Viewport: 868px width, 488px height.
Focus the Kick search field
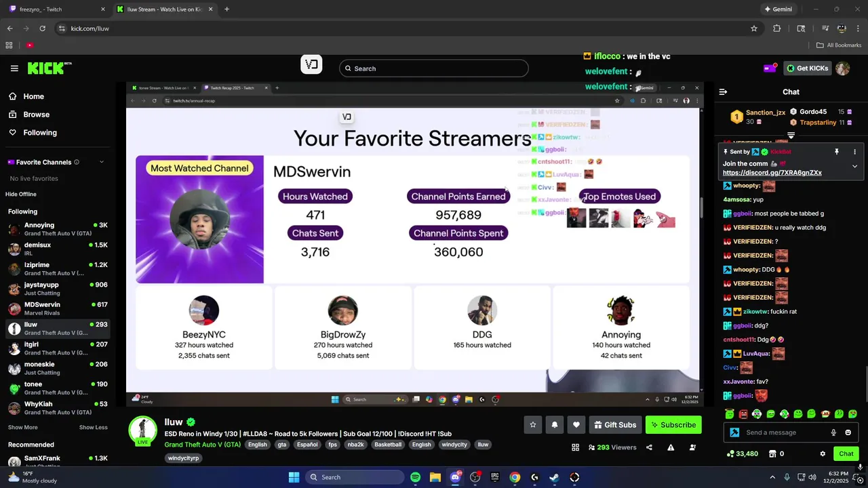coord(434,68)
